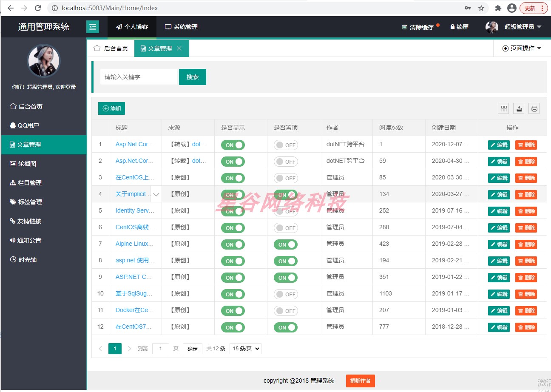Focus the 请输入关键字 search field
551x392 pixels.
coord(139,77)
